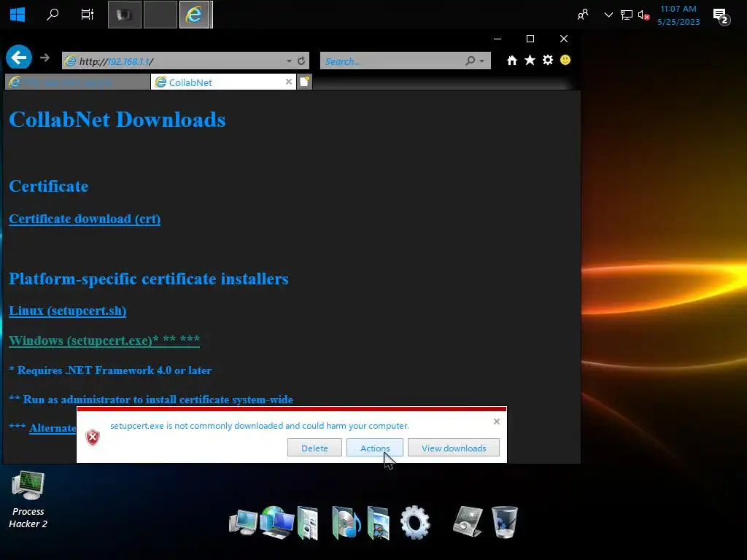This screenshot has width=747, height=560.
Task: Dismiss the download warning notification bar
Action: click(496, 421)
